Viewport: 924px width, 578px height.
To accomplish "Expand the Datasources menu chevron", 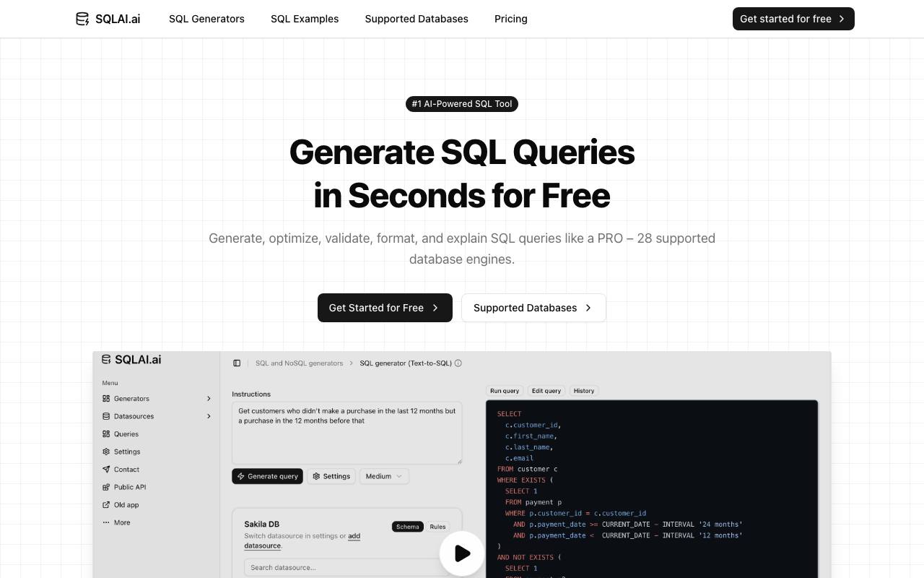I will pyautogui.click(x=209, y=416).
